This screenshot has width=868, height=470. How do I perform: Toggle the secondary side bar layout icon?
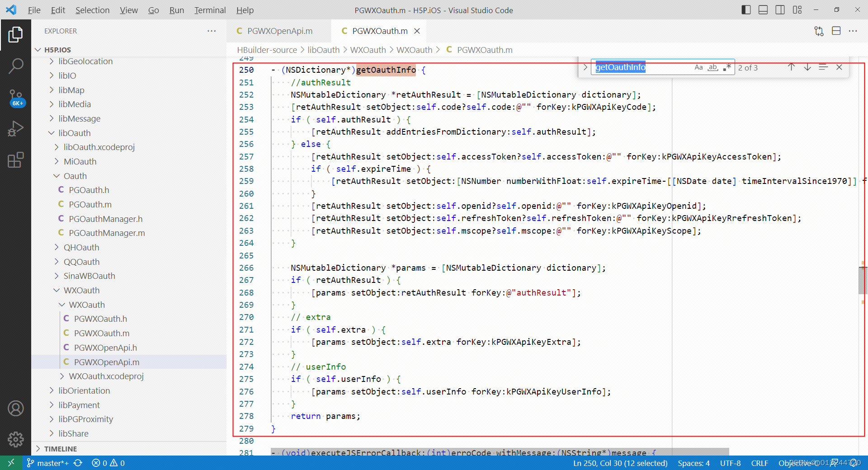pos(780,10)
